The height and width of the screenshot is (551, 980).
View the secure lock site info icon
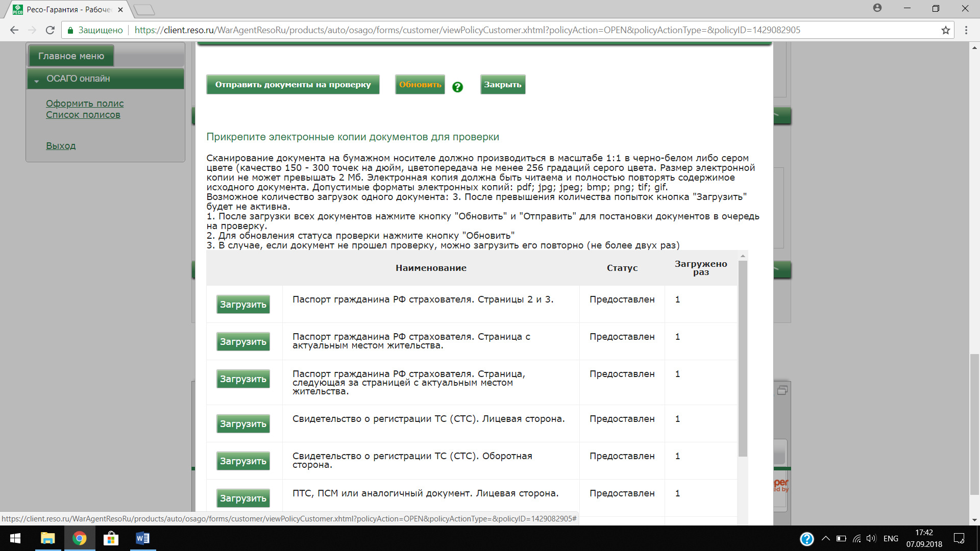tap(70, 30)
